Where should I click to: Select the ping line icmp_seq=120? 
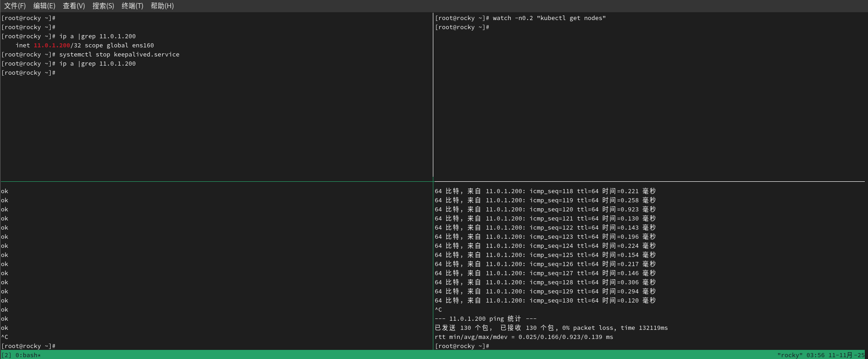(x=545, y=210)
